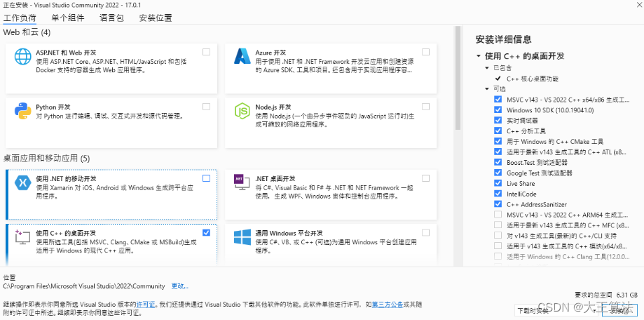Click the 桌面应用和移动应用 (5) heading

pyautogui.click(x=46, y=159)
